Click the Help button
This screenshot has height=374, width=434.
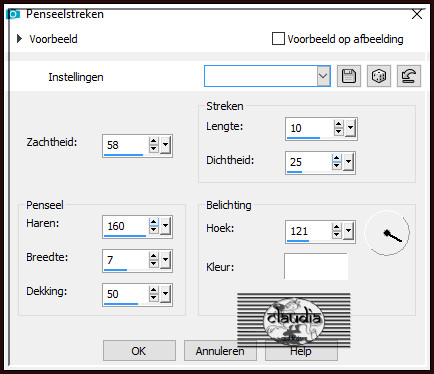click(301, 351)
